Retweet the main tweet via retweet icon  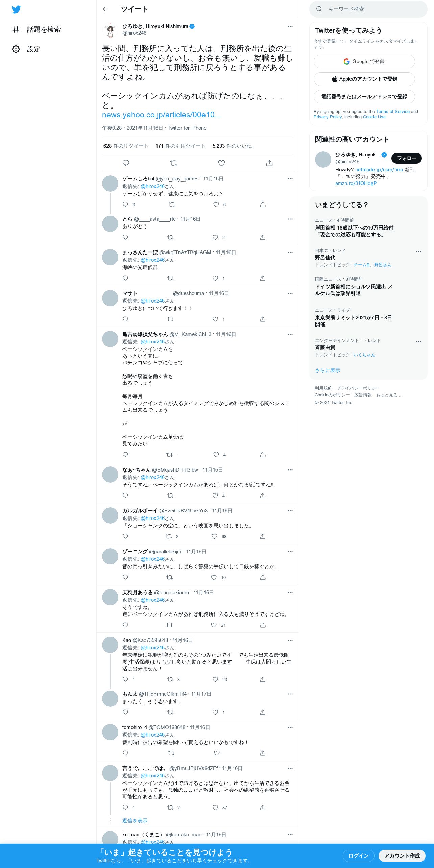pos(174,163)
